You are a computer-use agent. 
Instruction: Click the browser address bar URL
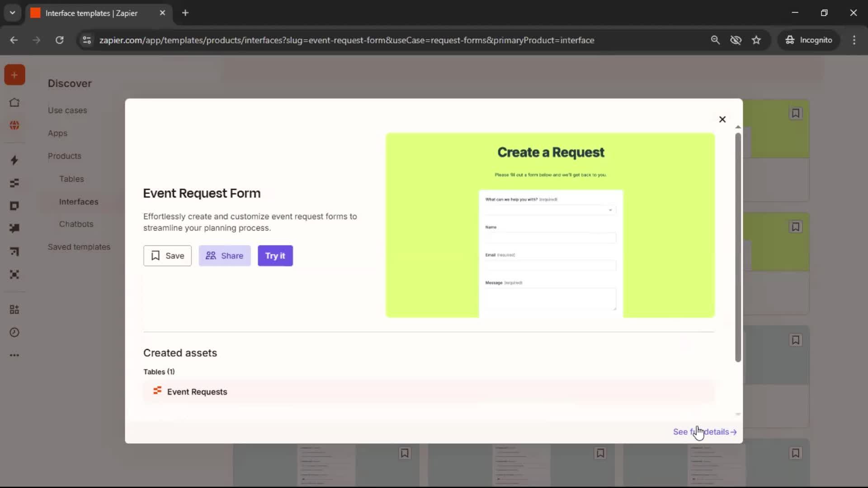pyautogui.click(x=347, y=40)
